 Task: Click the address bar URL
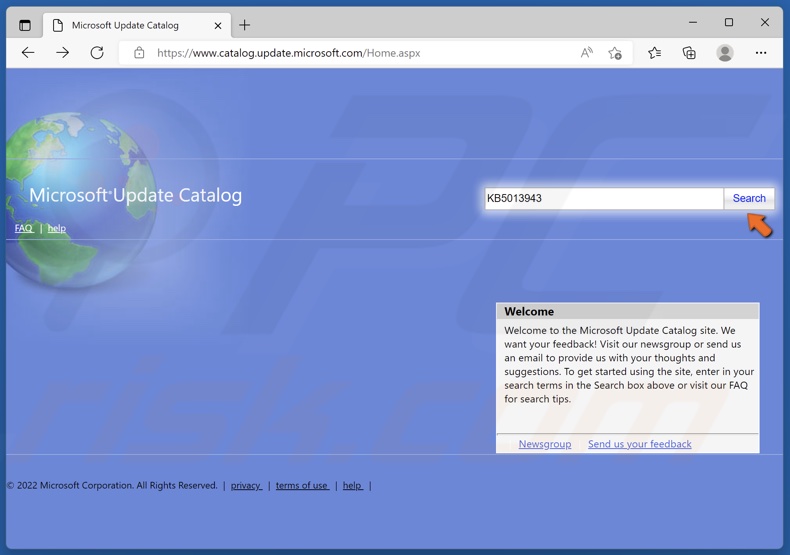pos(288,53)
